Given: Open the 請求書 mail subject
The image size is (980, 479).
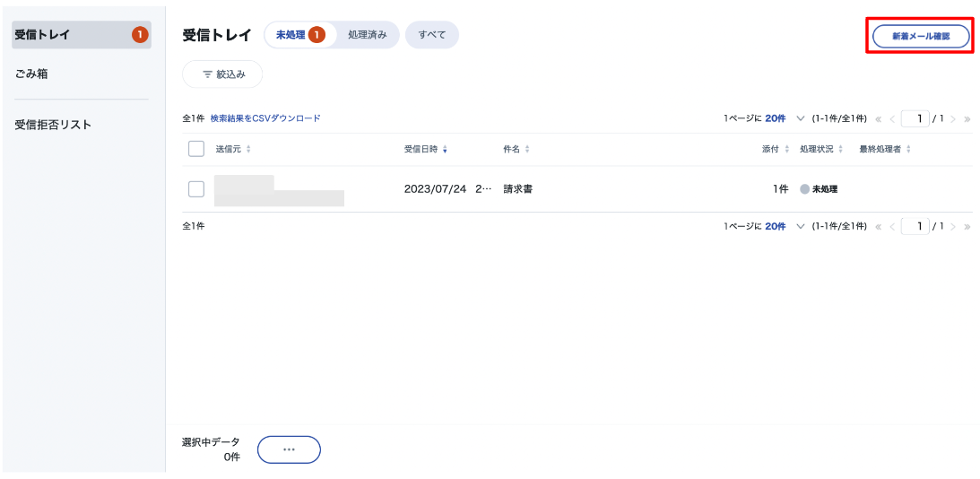Looking at the screenshot, I should [x=518, y=189].
